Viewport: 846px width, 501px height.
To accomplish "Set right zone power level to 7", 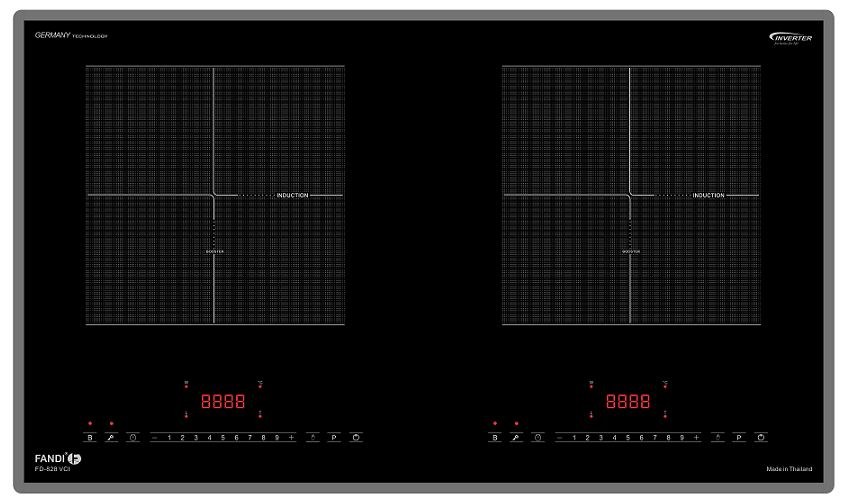I will [x=655, y=438].
